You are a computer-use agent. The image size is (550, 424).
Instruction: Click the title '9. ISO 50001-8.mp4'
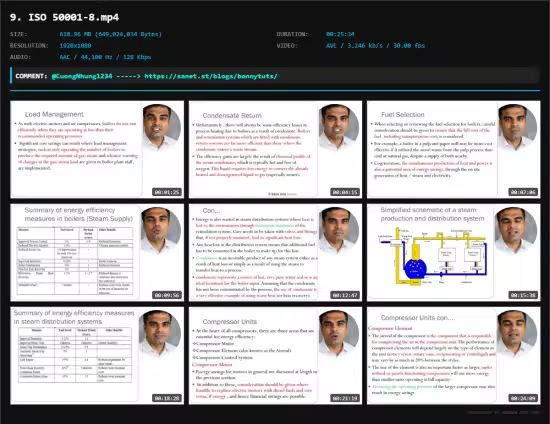[x=65, y=18]
